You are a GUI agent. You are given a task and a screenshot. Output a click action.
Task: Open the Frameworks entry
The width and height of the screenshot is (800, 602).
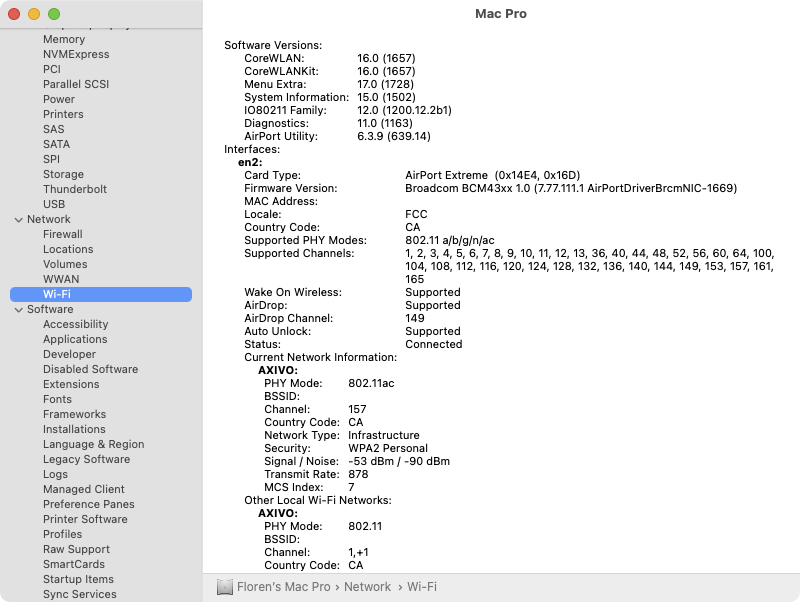(74, 414)
